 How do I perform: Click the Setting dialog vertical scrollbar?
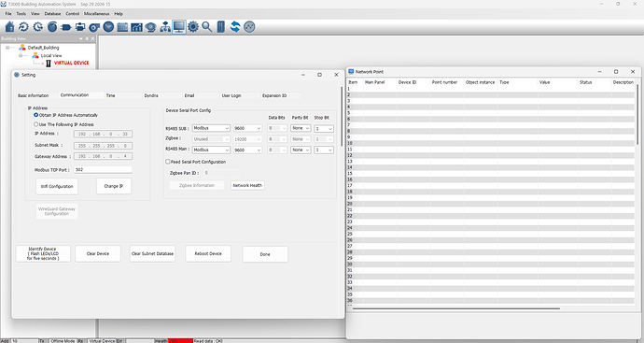pos(342,117)
